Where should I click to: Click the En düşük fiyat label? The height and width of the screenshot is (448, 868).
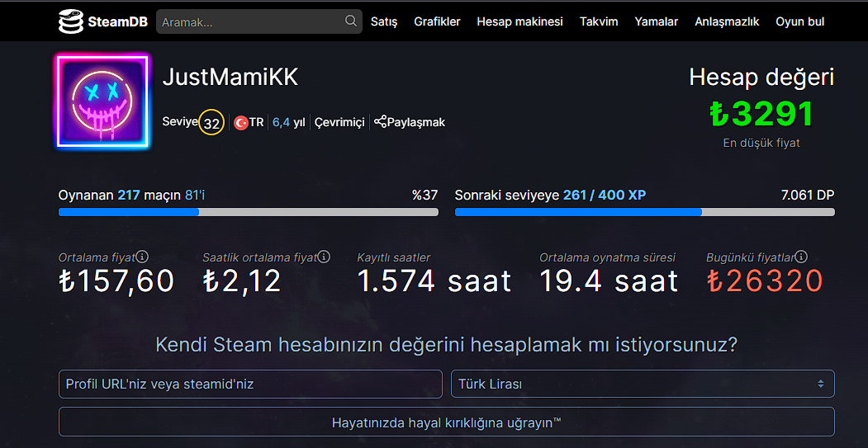click(x=761, y=143)
